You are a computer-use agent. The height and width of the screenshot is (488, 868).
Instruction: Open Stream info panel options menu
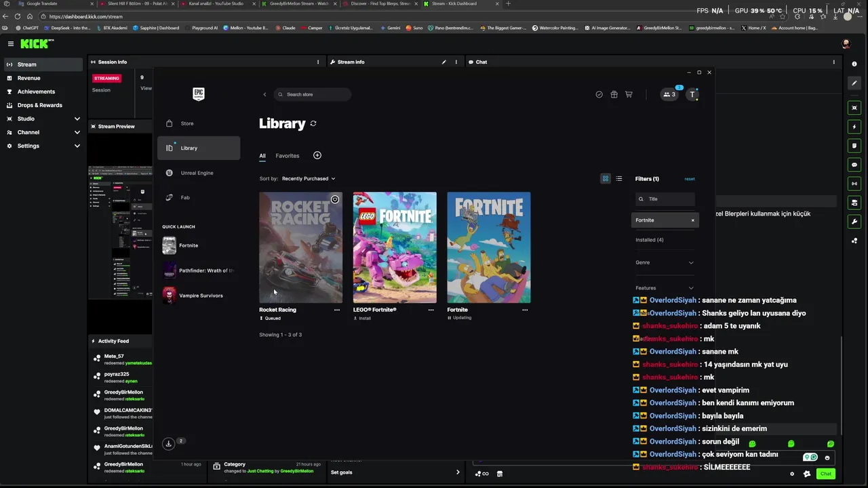click(456, 62)
